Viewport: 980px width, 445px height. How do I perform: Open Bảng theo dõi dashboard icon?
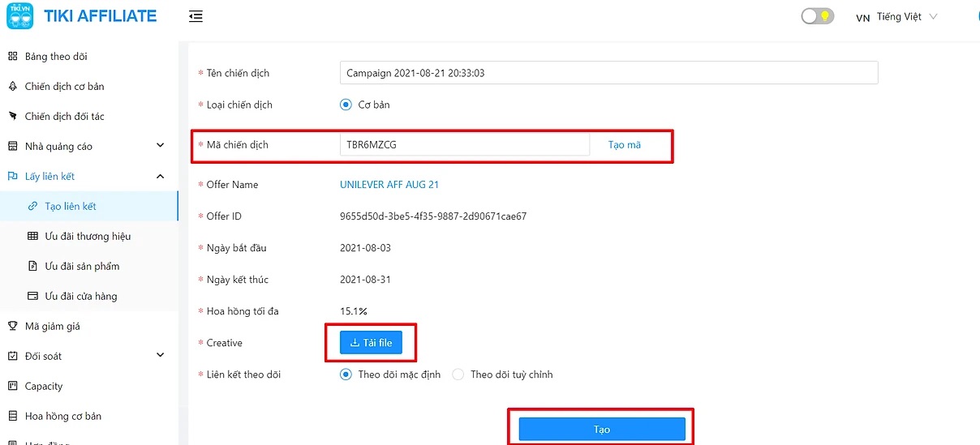click(x=12, y=57)
